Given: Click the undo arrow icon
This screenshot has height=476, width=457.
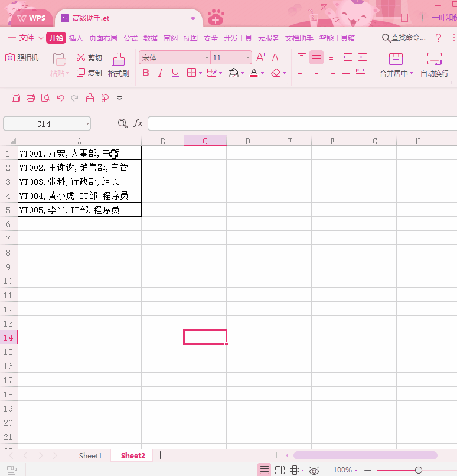Looking at the screenshot, I should [x=60, y=98].
